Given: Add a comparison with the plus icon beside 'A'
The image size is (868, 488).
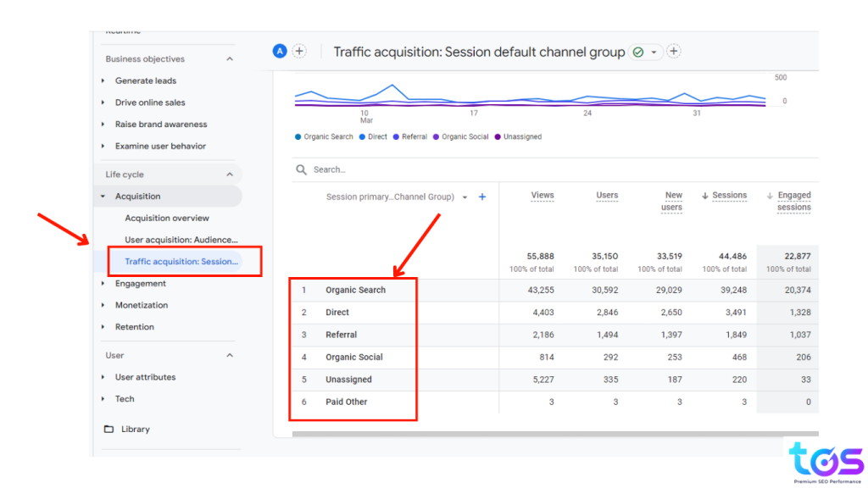Looking at the screenshot, I should point(299,52).
